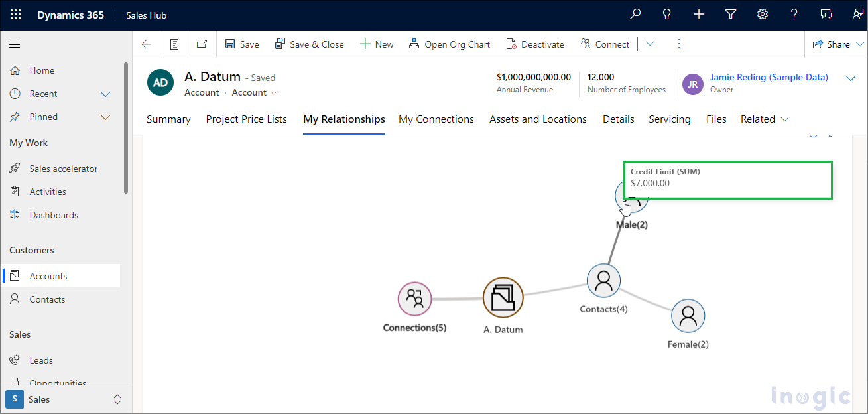This screenshot has height=414, width=868.
Task: Click the sidebar vertical scrollbar
Action: click(x=126, y=128)
